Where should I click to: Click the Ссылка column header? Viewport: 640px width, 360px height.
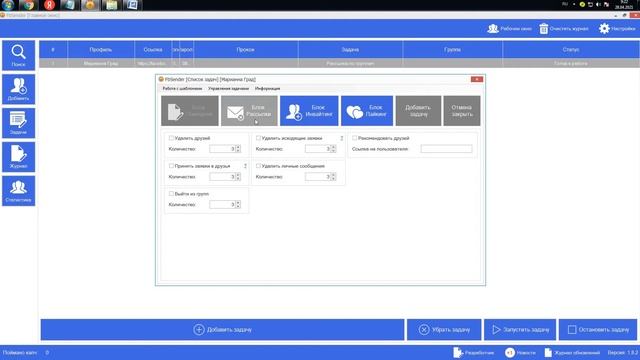(x=153, y=49)
